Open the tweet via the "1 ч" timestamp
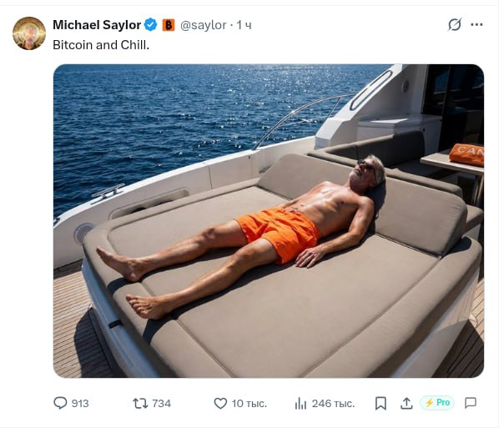 pyautogui.click(x=244, y=25)
